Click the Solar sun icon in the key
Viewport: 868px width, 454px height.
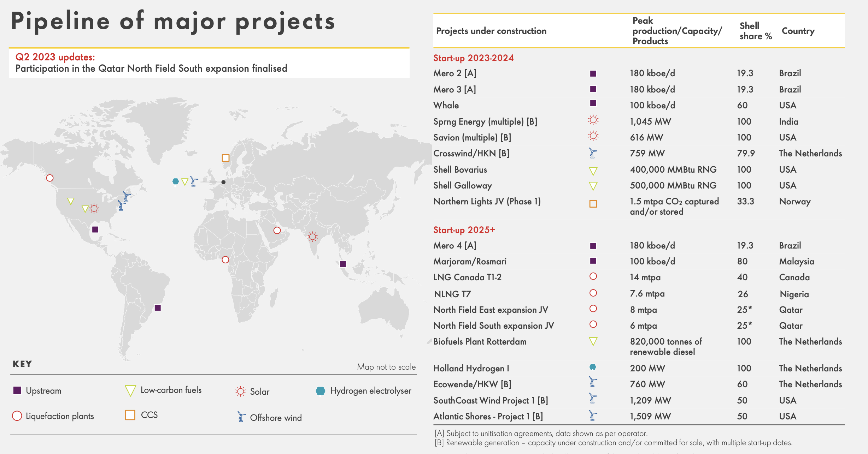pyautogui.click(x=241, y=391)
